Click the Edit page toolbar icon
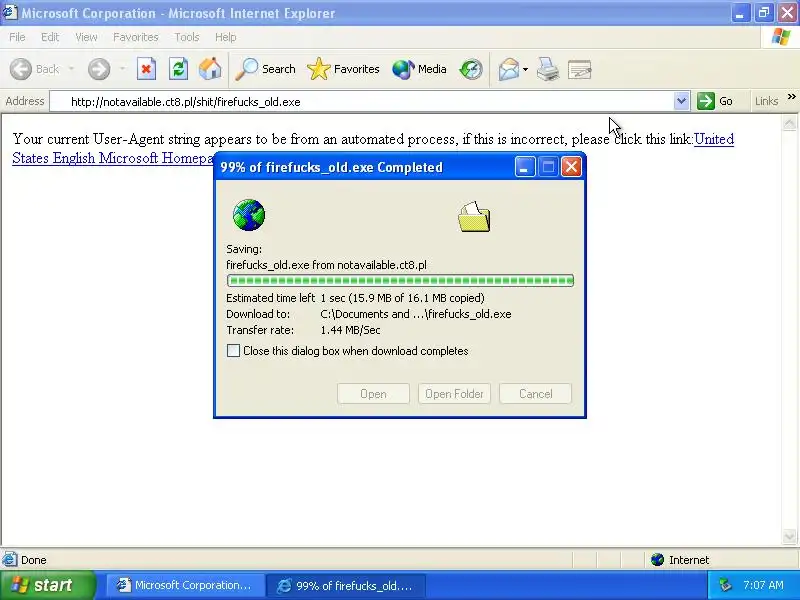 pos(580,69)
